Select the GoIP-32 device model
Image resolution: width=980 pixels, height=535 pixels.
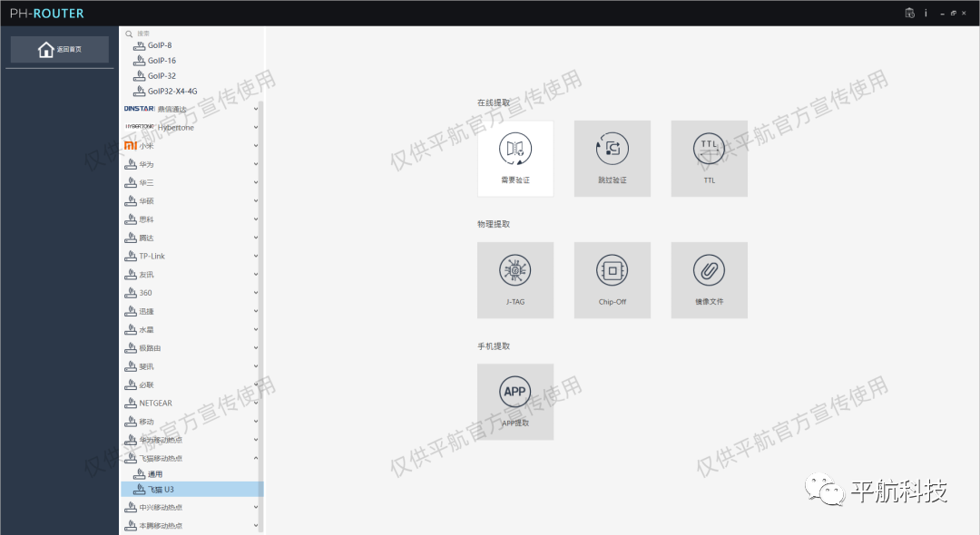pos(191,75)
